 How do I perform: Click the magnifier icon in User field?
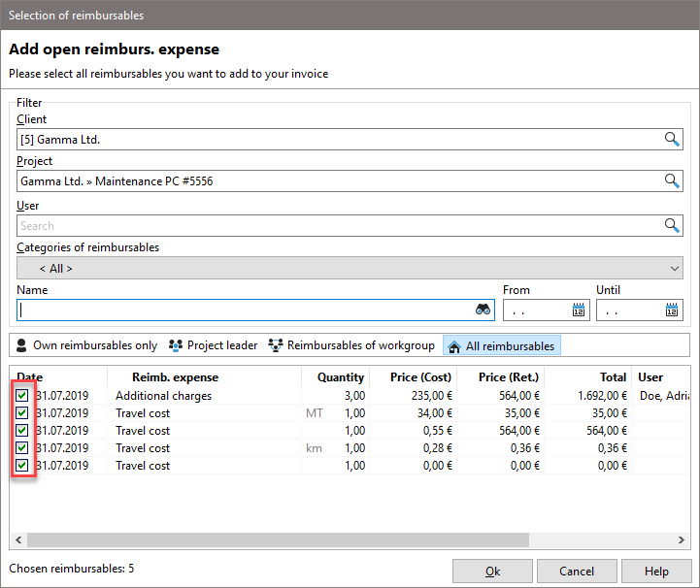click(672, 225)
